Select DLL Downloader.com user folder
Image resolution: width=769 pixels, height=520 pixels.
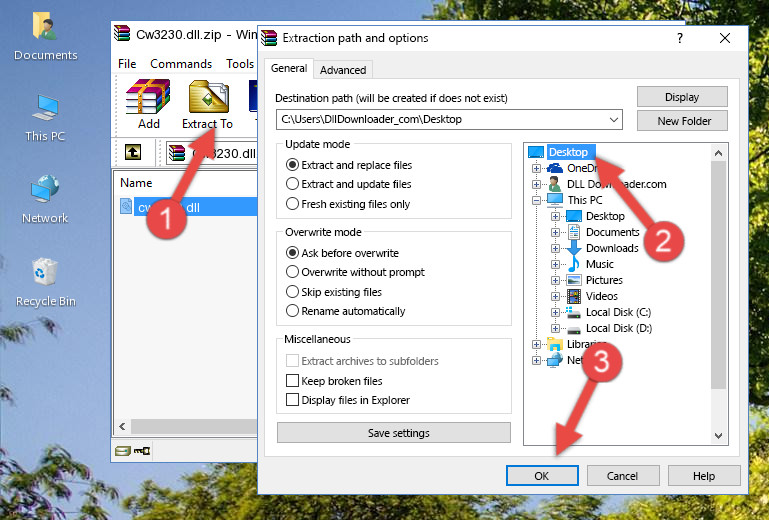tap(616, 184)
